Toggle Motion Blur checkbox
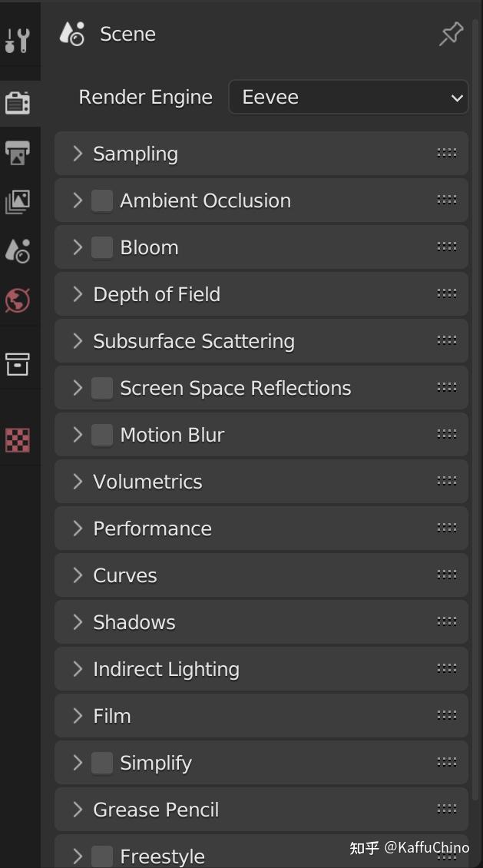This screenshot has width=483, height=868. [x=102, y=435]
